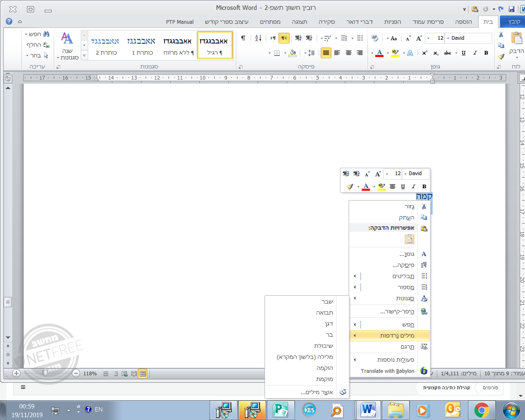Viewport: 525px width, 420px height.
Task: Click החלף (Replace) in the editing group
Action: [x=37, y=45]
